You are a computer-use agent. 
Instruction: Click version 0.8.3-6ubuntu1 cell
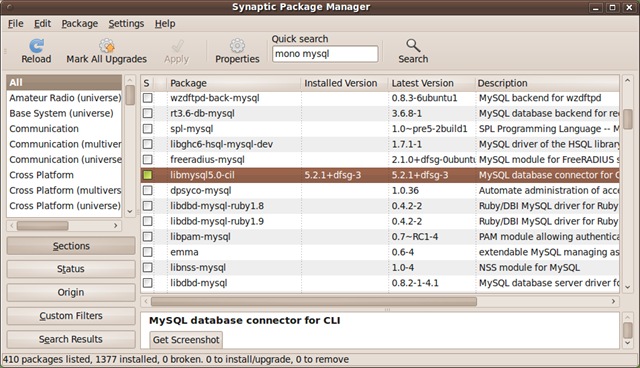(x=424, y=98)
